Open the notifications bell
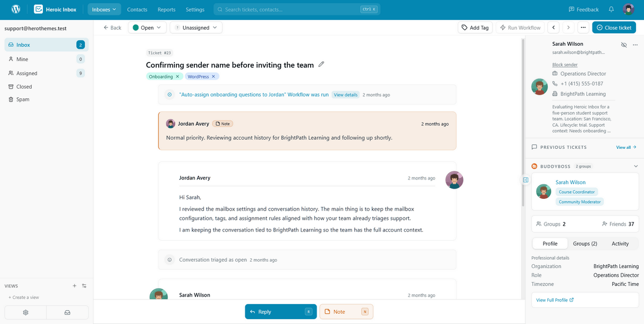The height and width of the screenshot is (324, 644). coord(611,9)
